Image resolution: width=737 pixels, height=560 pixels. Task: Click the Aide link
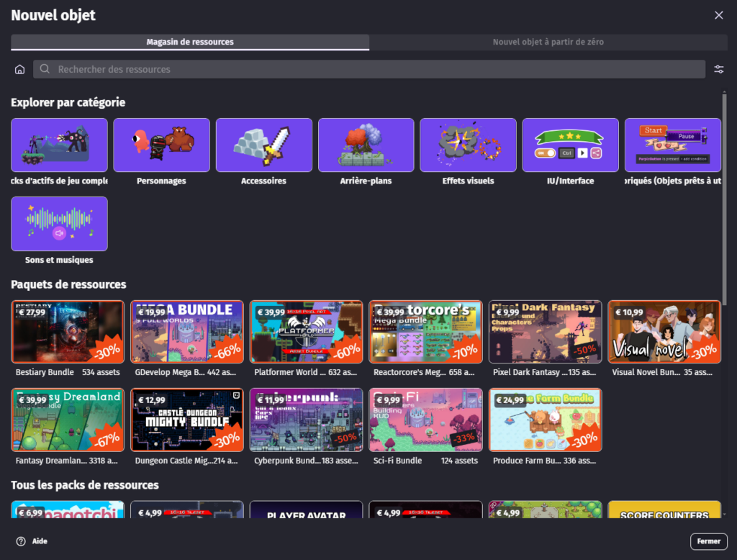tap(40, 541)
